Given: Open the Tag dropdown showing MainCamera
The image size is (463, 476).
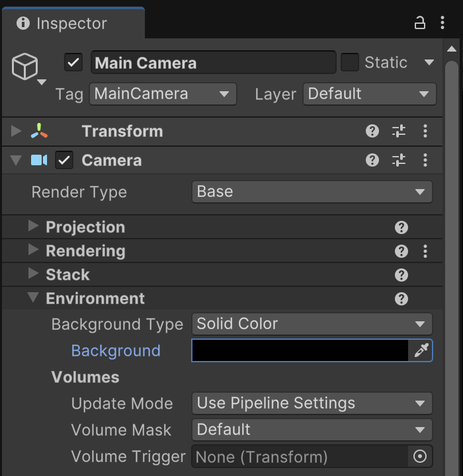Looking at the screenshot, I should tap(163, 94).
